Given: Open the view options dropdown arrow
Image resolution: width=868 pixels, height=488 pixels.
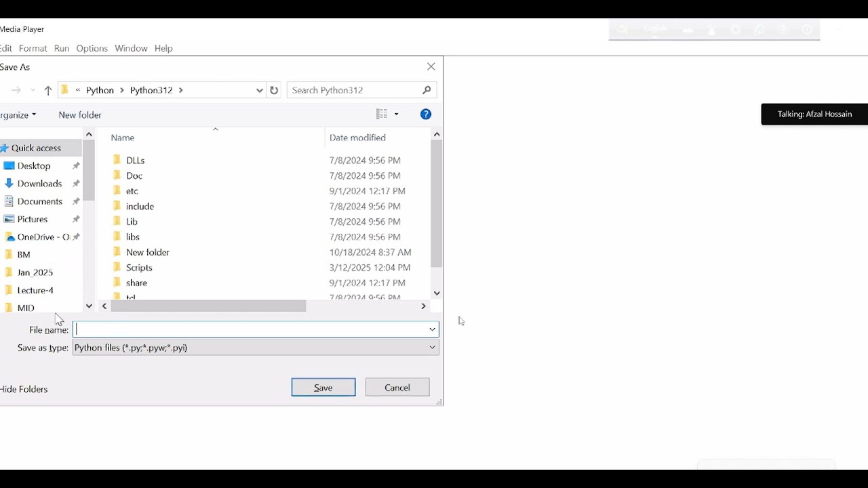Looking at the screenshot, I should (397, 115).
